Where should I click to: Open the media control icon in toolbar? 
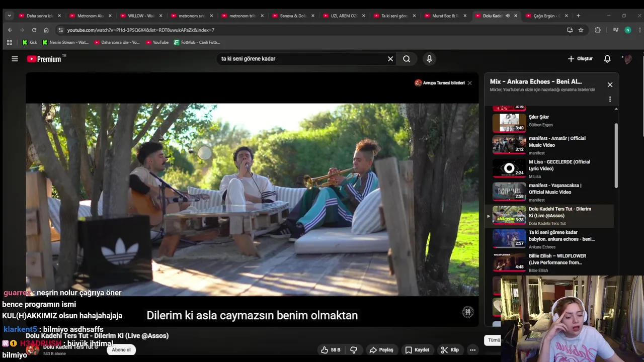point(615,30)
